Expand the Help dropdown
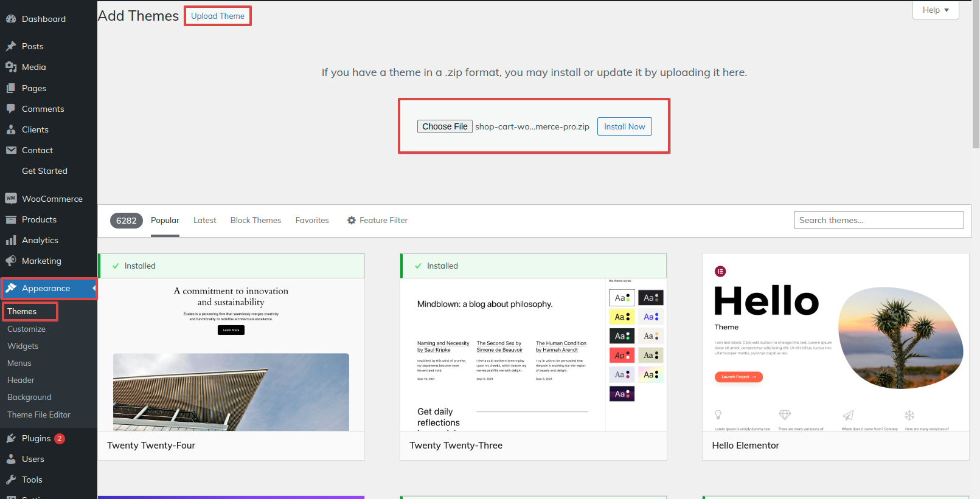Image resolution: width=980 pixels, height=499 pixels. [x=936, y=10]
